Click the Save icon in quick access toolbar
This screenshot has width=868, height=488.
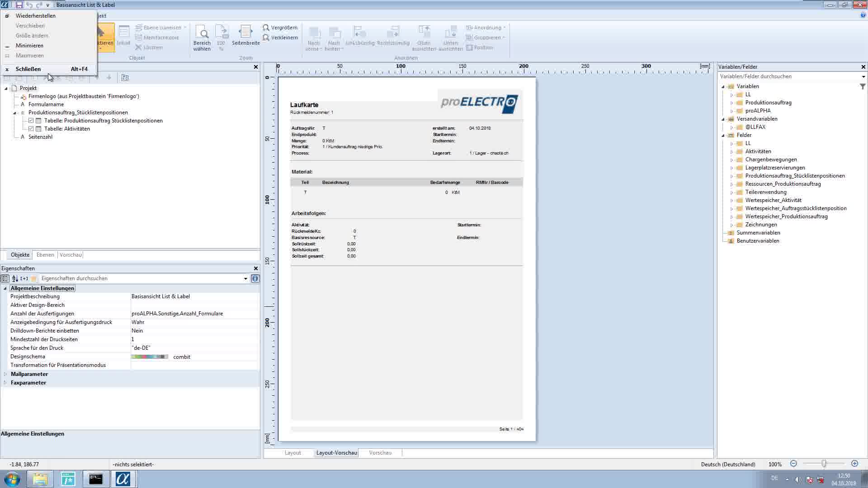tap(19, 5)
